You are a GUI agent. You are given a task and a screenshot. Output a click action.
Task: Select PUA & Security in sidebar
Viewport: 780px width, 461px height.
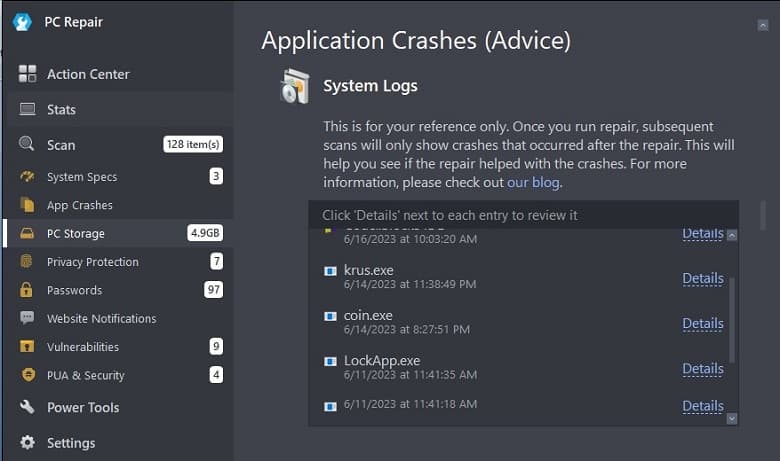click(x=118, y=375)
